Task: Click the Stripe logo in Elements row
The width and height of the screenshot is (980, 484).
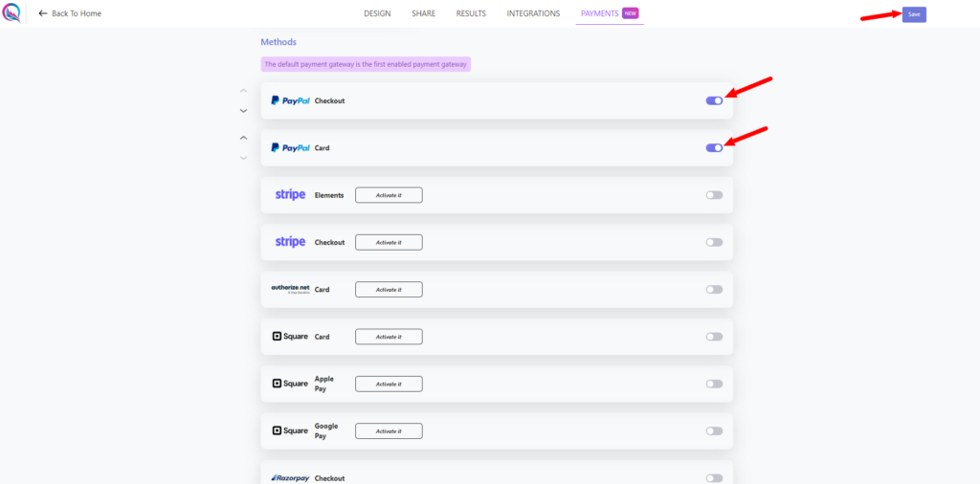Action: [290, 195]
